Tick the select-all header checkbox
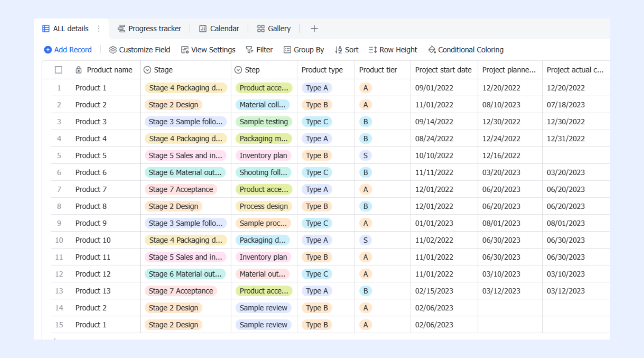 (x=59, y=70)
